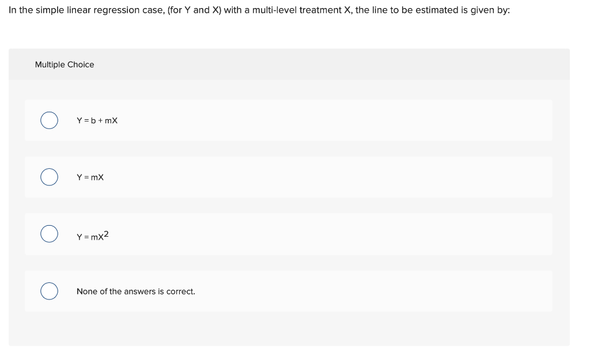Mark the linear equation with intercept as answer
Viewport: 590px width, 364px height.
pyautogui.click(x=49, y=120)
